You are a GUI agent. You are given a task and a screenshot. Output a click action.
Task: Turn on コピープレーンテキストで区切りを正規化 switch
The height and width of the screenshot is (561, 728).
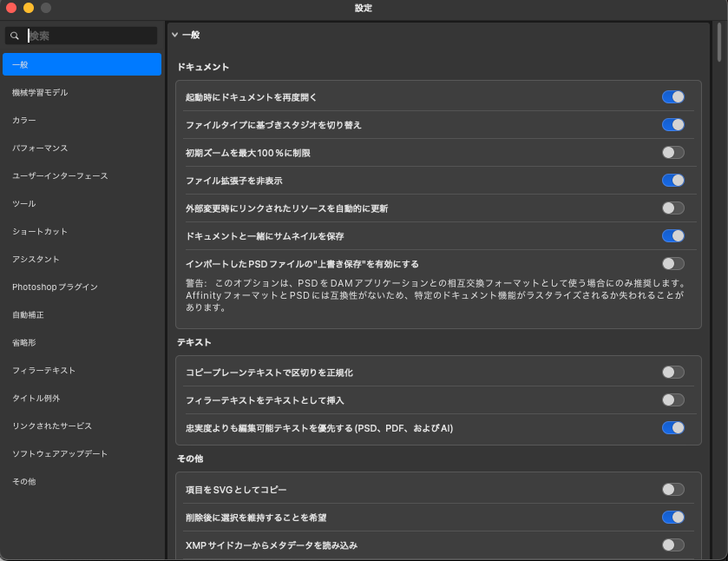tap(672, 372)
